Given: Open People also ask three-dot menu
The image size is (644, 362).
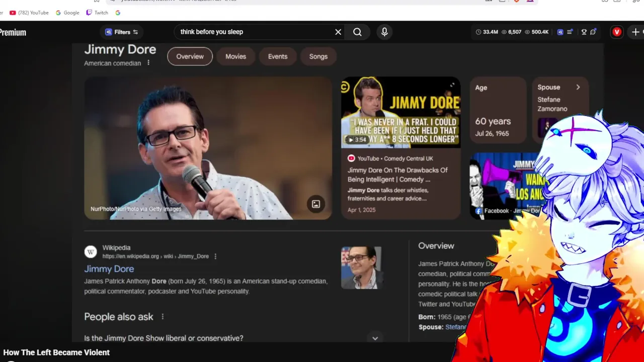Looking at the screenshot, I should click(x=163, y=316).
